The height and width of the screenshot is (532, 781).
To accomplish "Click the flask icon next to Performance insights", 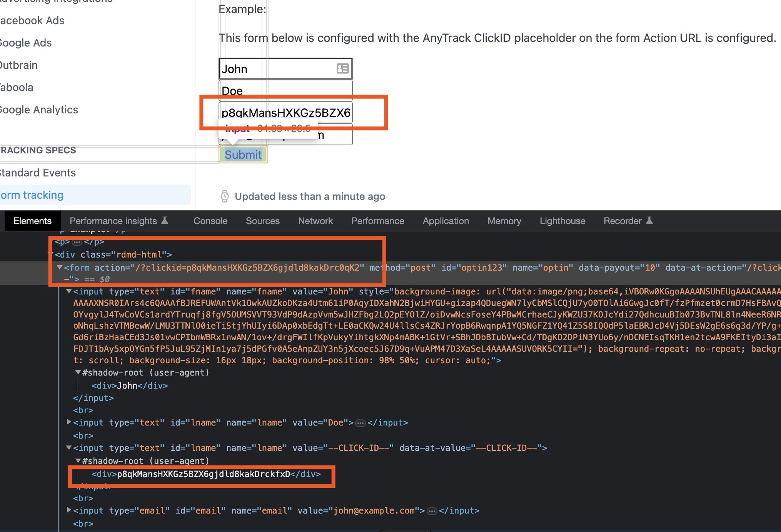I will pos(165,220).
